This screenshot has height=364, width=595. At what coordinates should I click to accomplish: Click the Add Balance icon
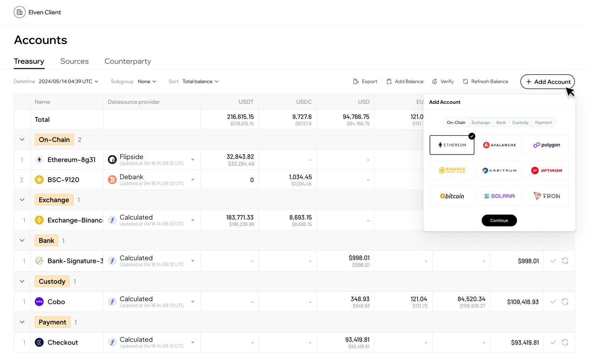coord(389,82)
